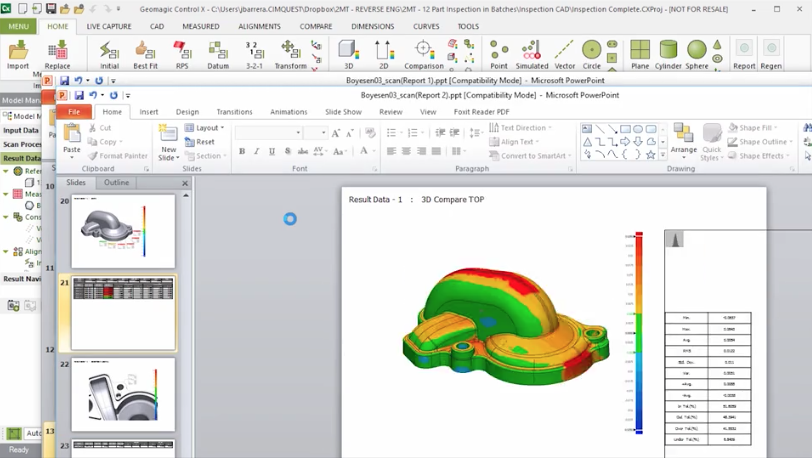Click the Copy button
Screen dimensions: 812x460
pyautogui.click(x=105, y=141)
